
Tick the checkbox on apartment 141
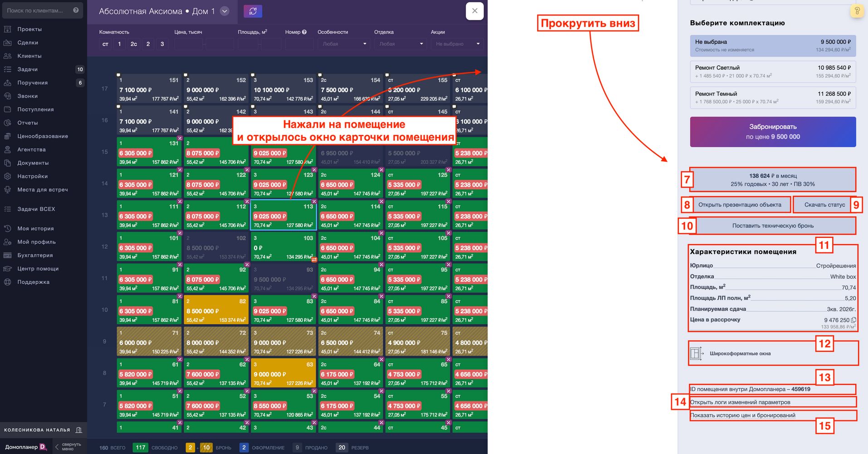click(118, 107)
